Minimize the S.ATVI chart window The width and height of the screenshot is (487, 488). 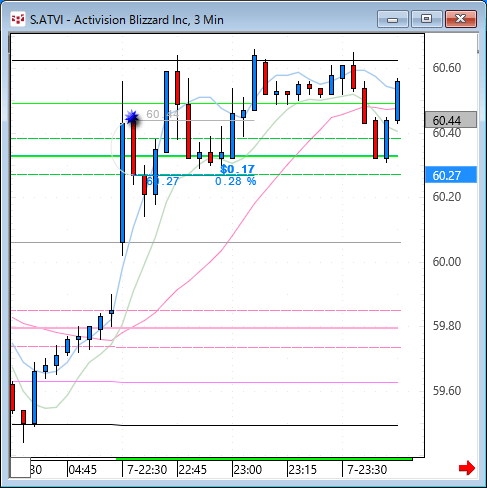(x=393, y=19)
